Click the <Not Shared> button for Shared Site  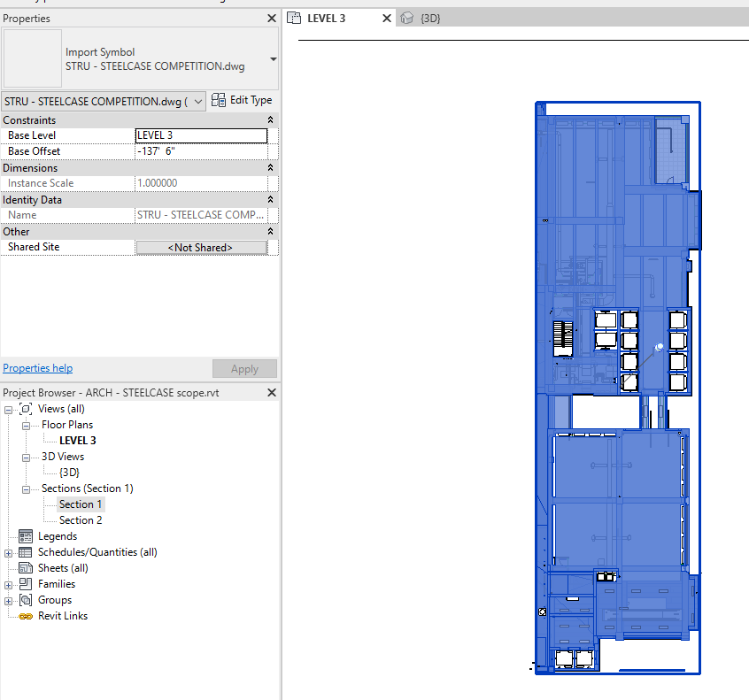pos(202,247)
